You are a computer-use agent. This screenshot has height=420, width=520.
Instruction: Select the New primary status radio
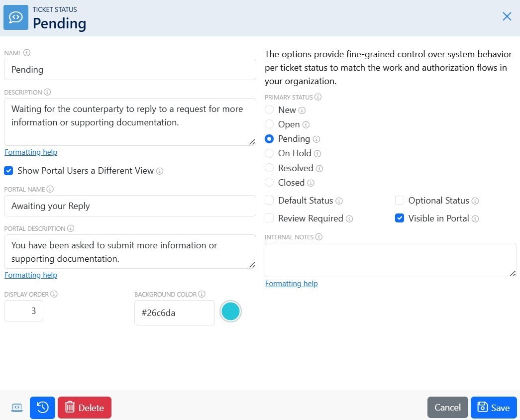269,109
